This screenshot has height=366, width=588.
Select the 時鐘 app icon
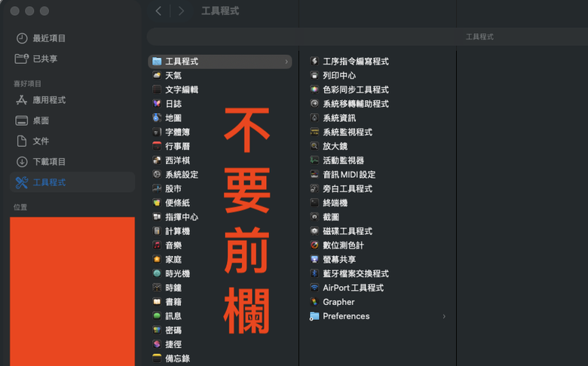pos(157,288)
